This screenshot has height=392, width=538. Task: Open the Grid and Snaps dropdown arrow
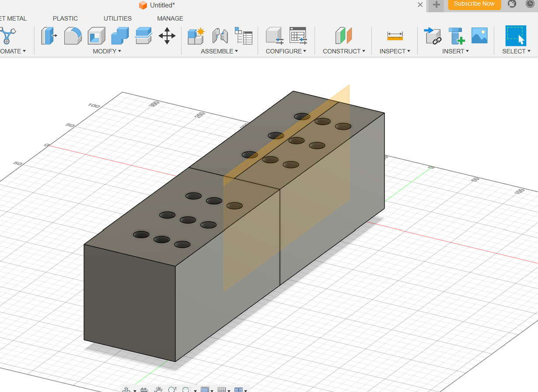pos(229,390)
